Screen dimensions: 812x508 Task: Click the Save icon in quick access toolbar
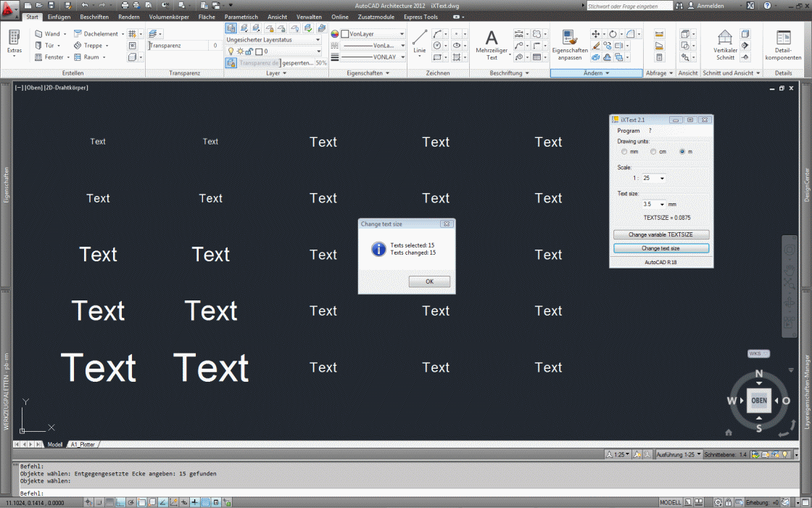(51, 5)
